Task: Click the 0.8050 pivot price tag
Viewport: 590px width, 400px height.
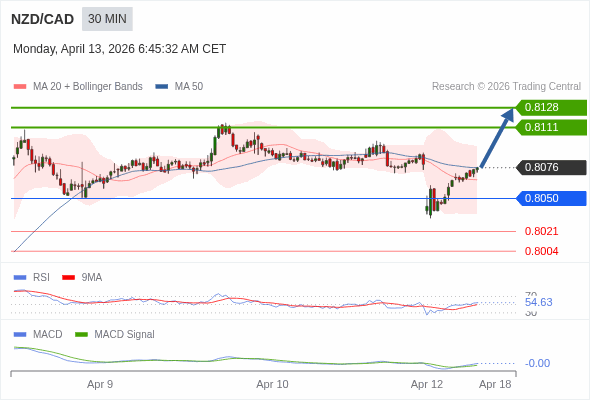Action: pos(551,198)
